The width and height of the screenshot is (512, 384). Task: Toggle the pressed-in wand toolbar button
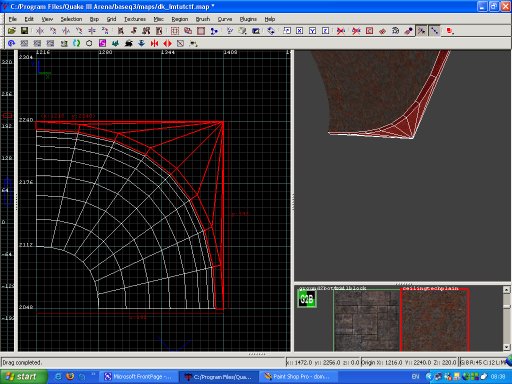(422, 31)
